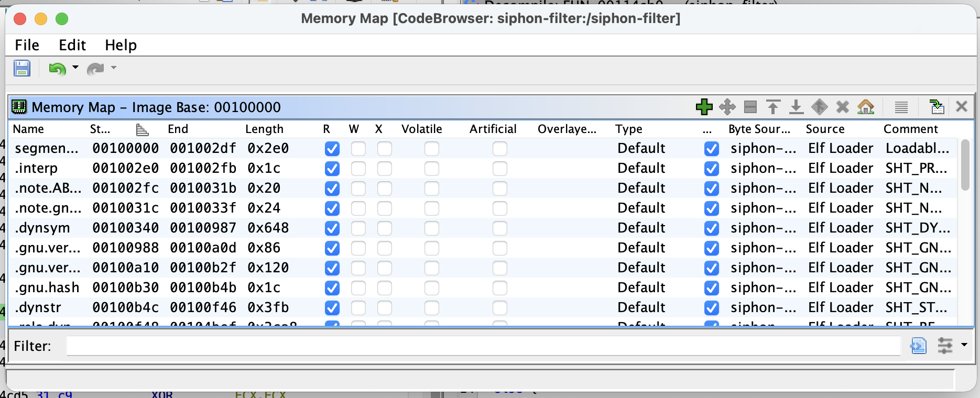The height and width of the screenshot is (398, 980).
Task: Click the Delete Block X icon
Action: click(x=843, y=107)
